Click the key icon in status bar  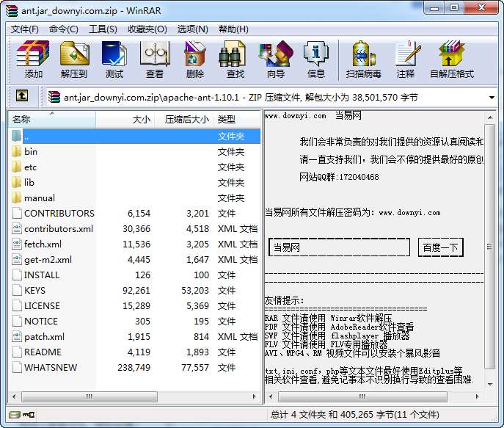(29, 415)
